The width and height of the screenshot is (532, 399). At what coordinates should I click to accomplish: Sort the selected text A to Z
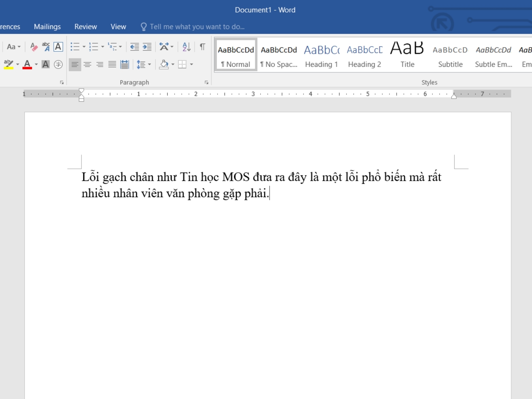186,47
